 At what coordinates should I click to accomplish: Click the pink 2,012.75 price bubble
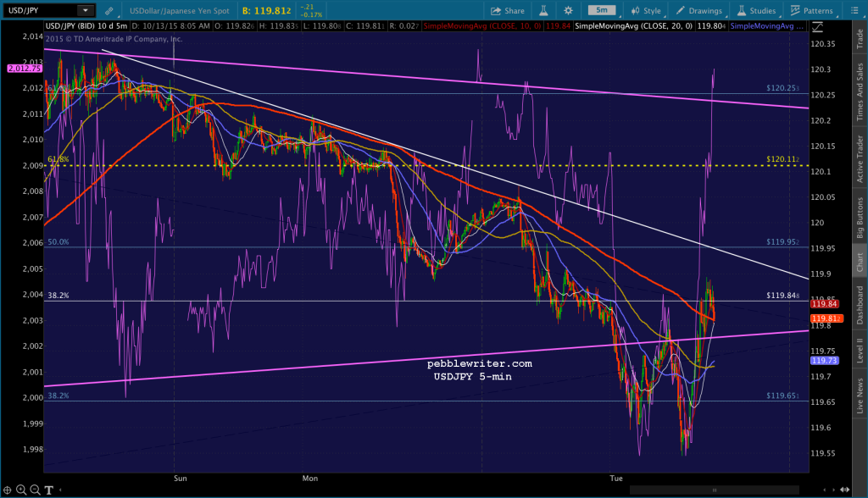pos(24,69)
